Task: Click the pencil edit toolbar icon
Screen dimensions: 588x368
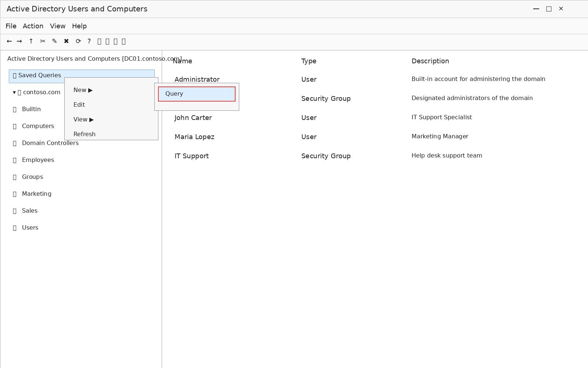Action: 54,41
